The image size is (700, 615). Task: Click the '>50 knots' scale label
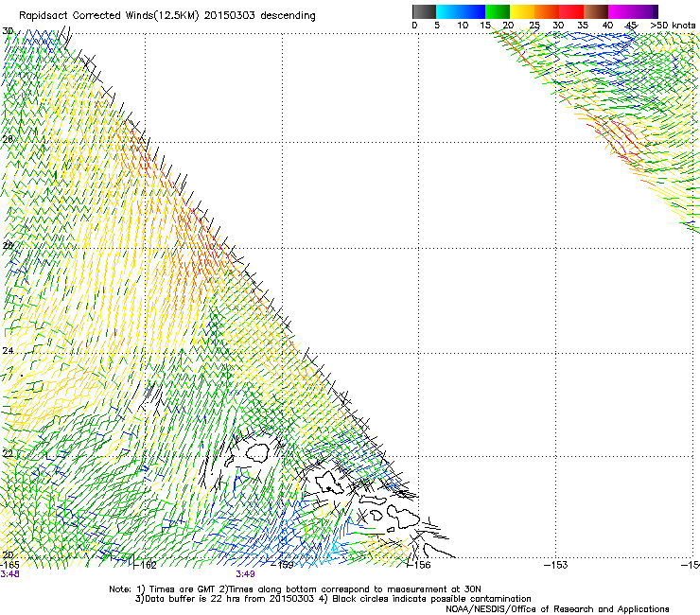point(673,26)
